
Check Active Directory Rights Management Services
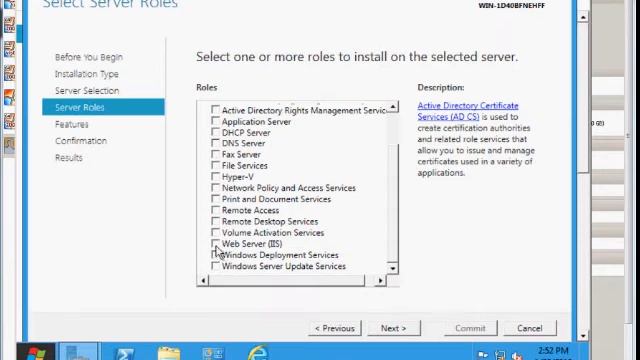[x=215, y=110]
